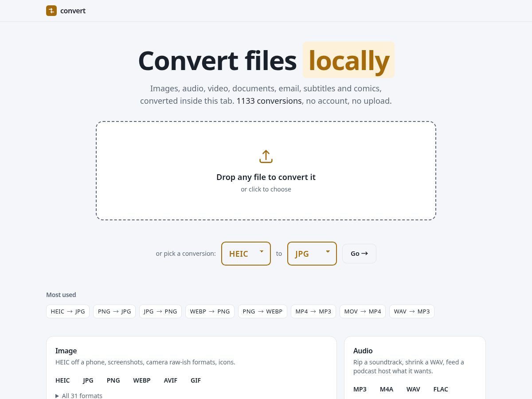Click the 'or click to choose' text
Image resolution: width=532 pixels, height=399 pixels.
click(x=266, y=189)
